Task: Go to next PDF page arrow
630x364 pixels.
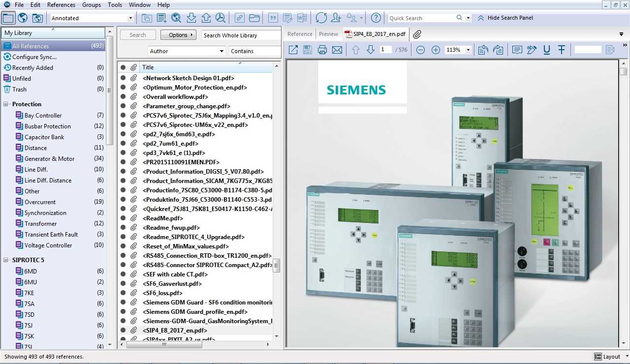Action: coord(371,50)
